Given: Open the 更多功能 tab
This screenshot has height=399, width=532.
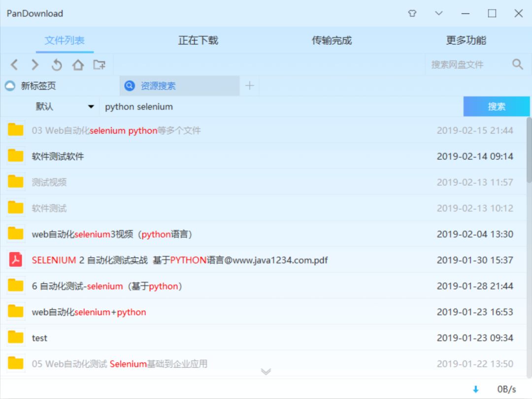Looking at the screenshot, I should coord(466,40).
